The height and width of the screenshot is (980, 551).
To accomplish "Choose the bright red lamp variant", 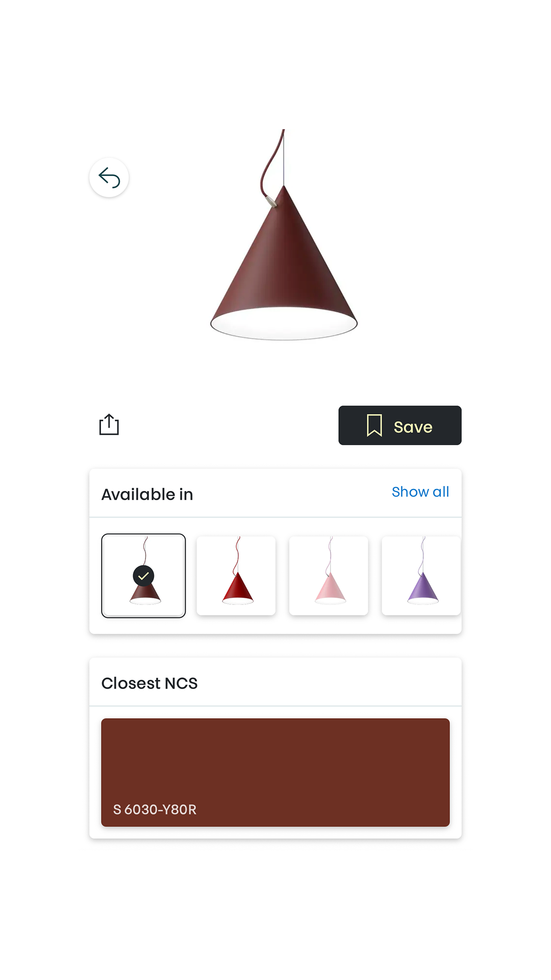I will coord(236,576).
